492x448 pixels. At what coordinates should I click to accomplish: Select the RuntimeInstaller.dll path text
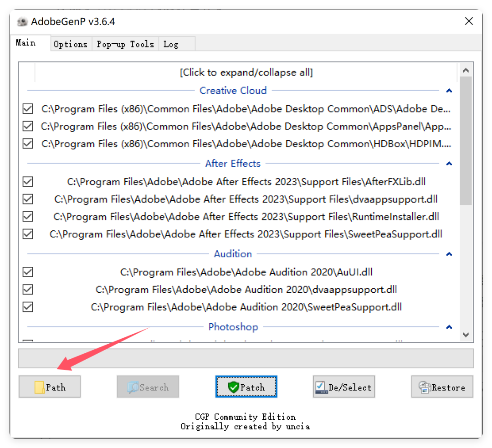click(246, 217)
